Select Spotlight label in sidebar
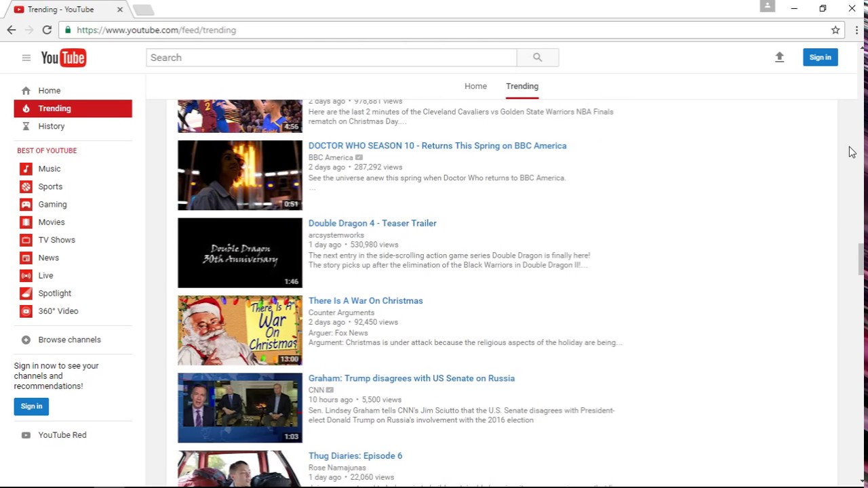 (x=55, y=293)
